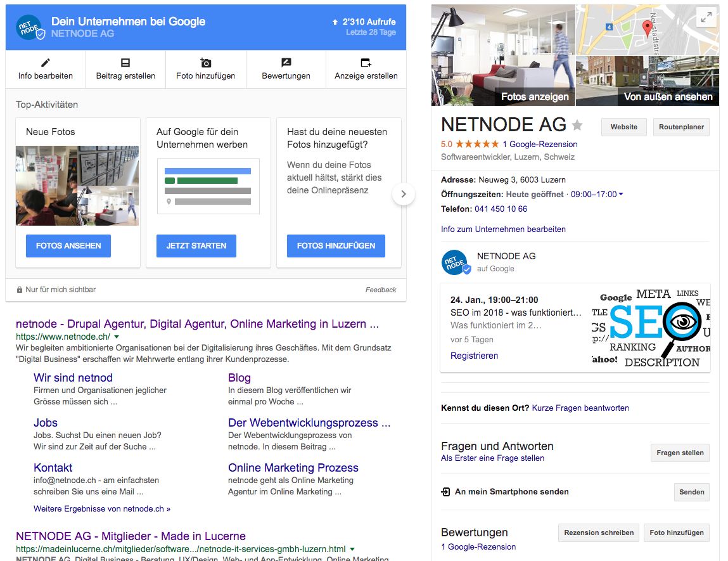This screenshot has height=561, width=728.
Task: Click the red map pin marker
Action: pos(646,29)
